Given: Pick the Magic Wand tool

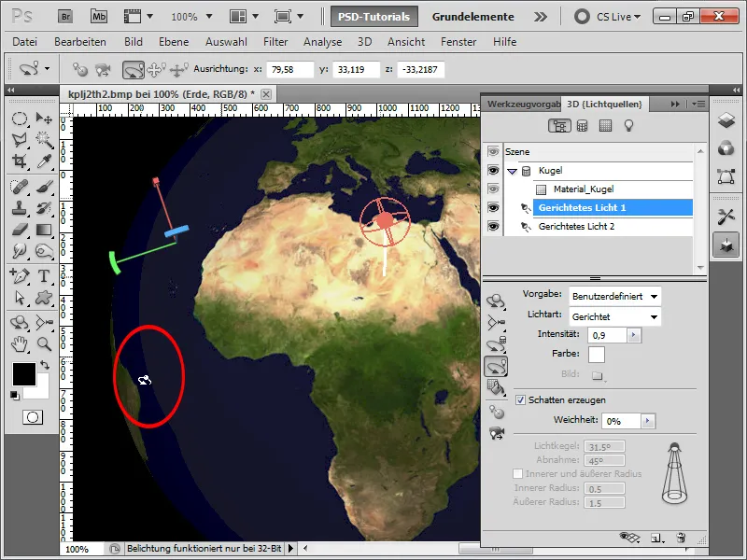Looking at the screenshot, I should (44, 139).
